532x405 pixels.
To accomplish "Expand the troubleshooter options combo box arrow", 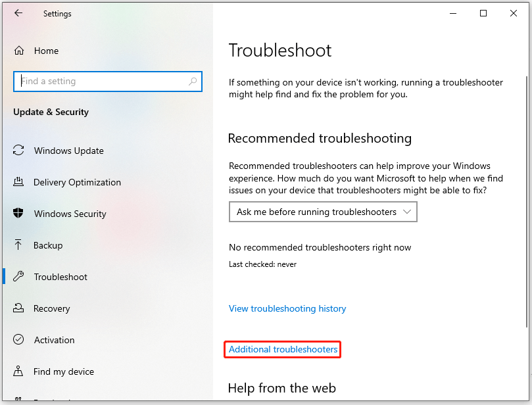I will pos(409,211).
